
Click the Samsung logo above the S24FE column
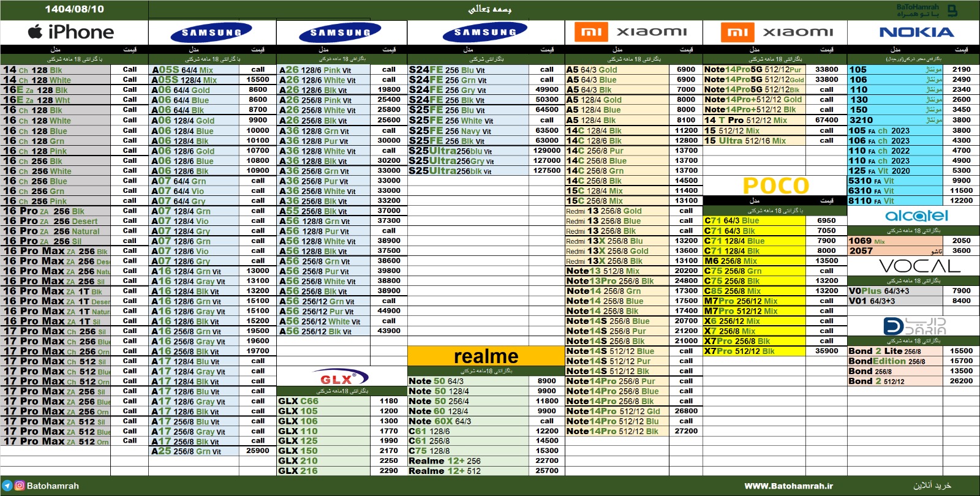(x=485, y=32)
